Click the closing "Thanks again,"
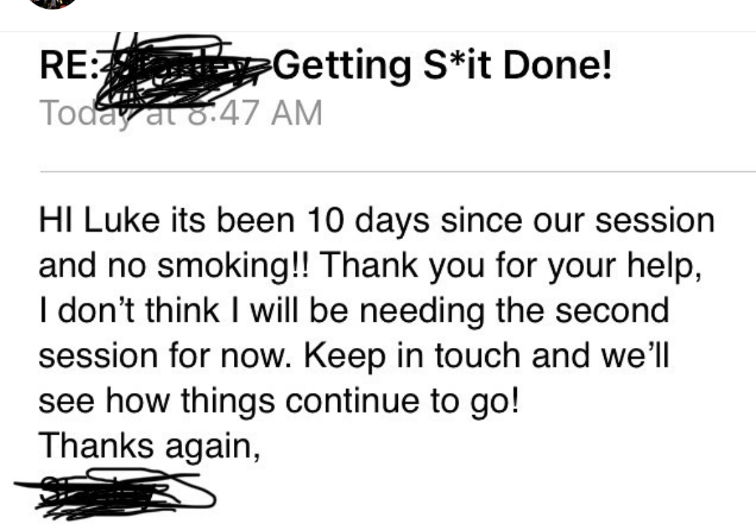The image size is (756, 532). [x=149, y=446]
